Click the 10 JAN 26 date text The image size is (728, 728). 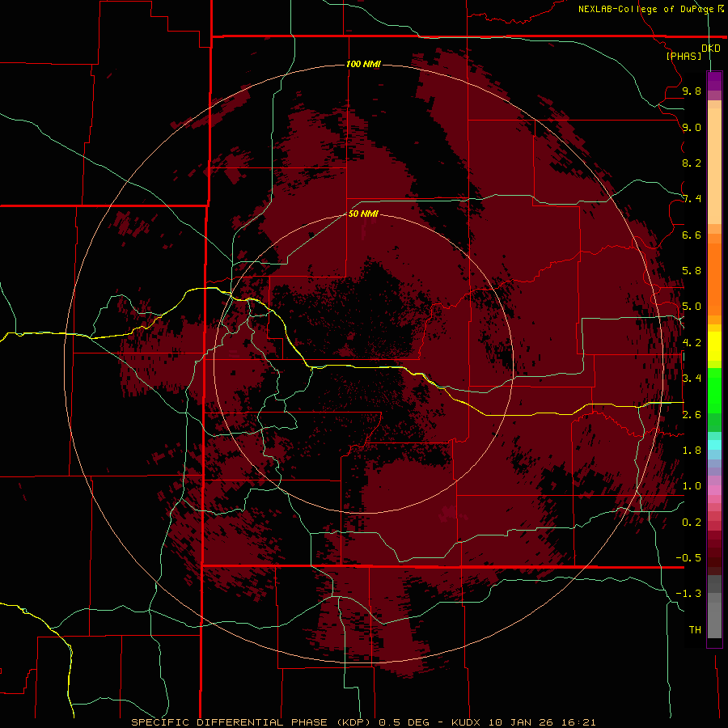522,722
